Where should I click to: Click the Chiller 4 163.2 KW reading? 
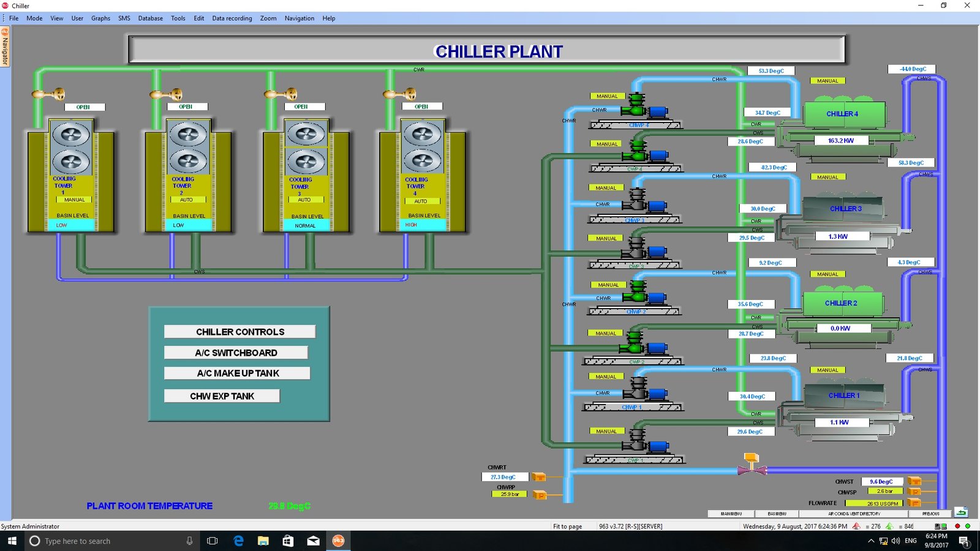pyautogui.click(x=841, y=140)
